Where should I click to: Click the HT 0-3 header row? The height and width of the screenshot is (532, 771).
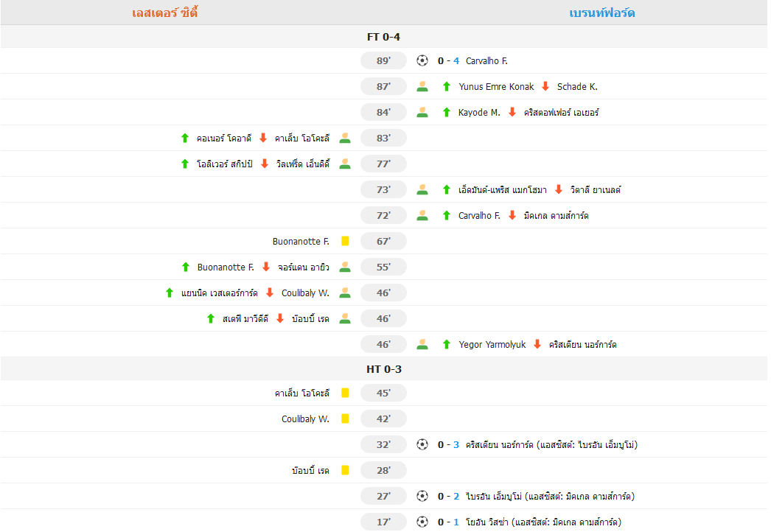click(383, 369)
